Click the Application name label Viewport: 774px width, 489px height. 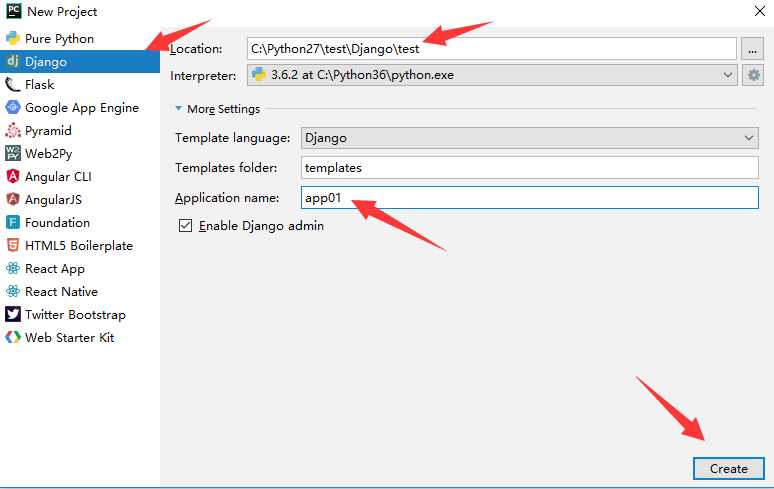point(227,198)
